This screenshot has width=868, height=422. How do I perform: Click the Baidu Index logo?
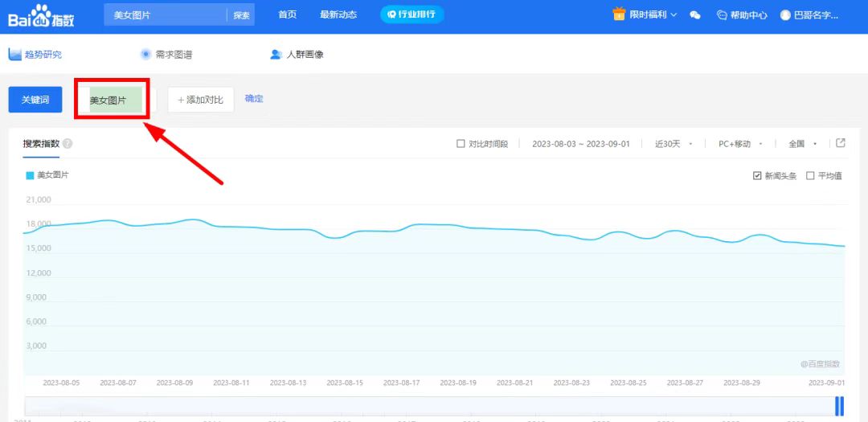tap(41, 15)
